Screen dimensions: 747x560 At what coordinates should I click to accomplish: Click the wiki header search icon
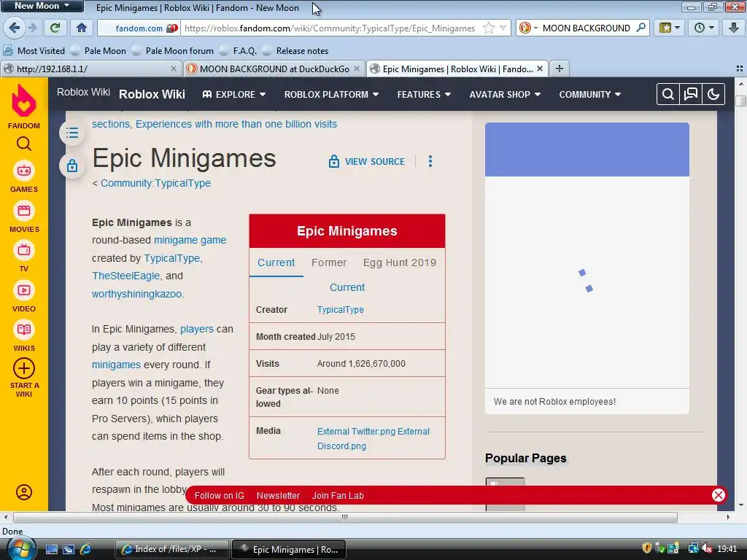pos(668,94)
